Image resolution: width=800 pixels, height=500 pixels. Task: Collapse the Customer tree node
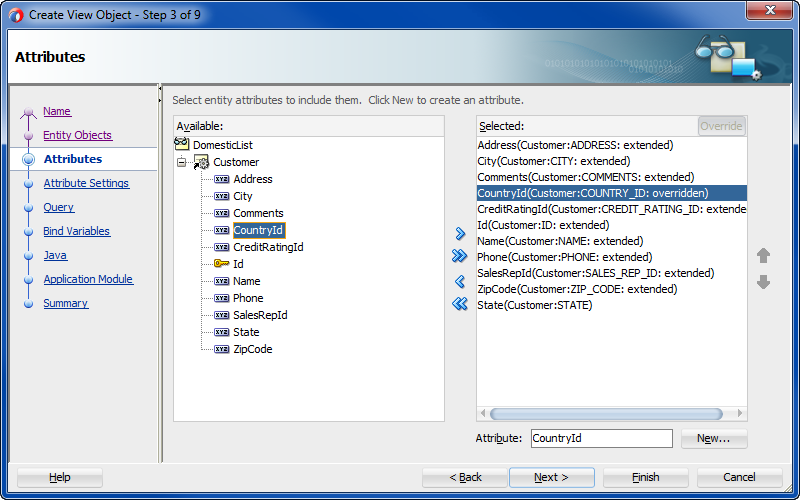(x=182, y=163)
